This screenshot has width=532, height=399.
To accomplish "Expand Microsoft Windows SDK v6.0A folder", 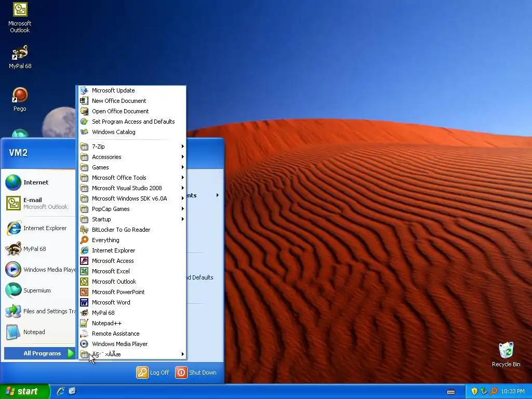I will pyautogui.click(x=131, y=198).
